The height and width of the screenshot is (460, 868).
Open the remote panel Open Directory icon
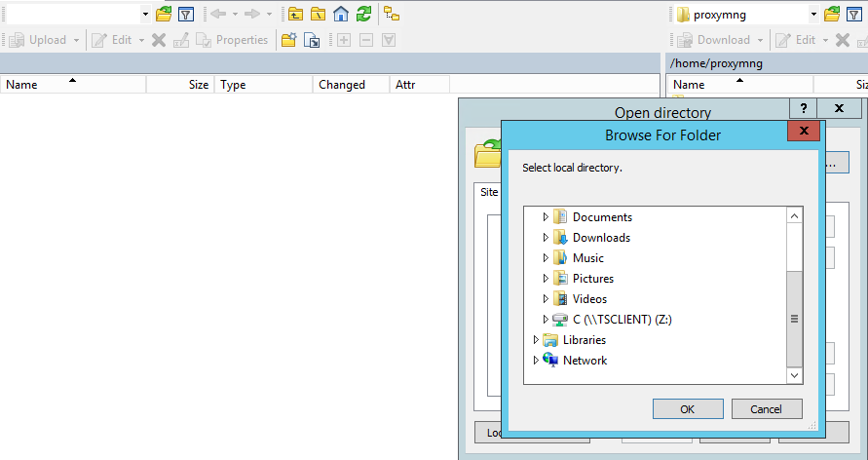click(832, 14)
